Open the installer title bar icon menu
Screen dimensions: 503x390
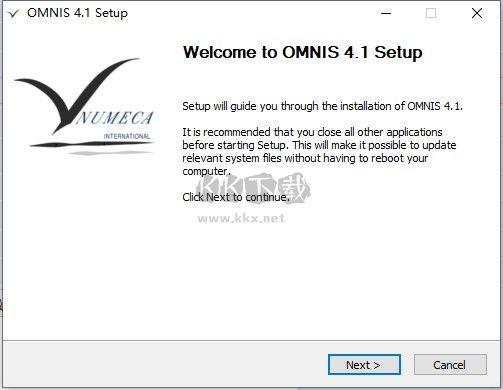[x=13, y=13]
